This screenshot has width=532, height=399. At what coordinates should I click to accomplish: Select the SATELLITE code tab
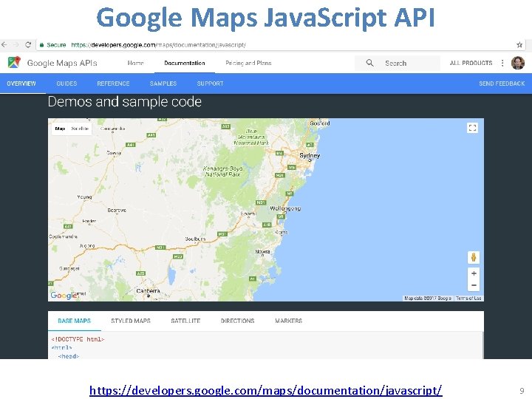coord(185,321)
